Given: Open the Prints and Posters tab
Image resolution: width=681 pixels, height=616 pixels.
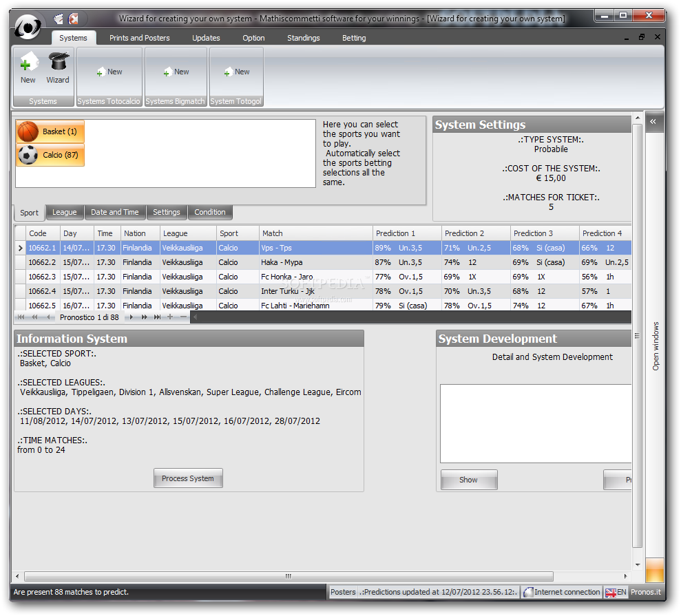Looking at the screenshot, I should point(139,38).
